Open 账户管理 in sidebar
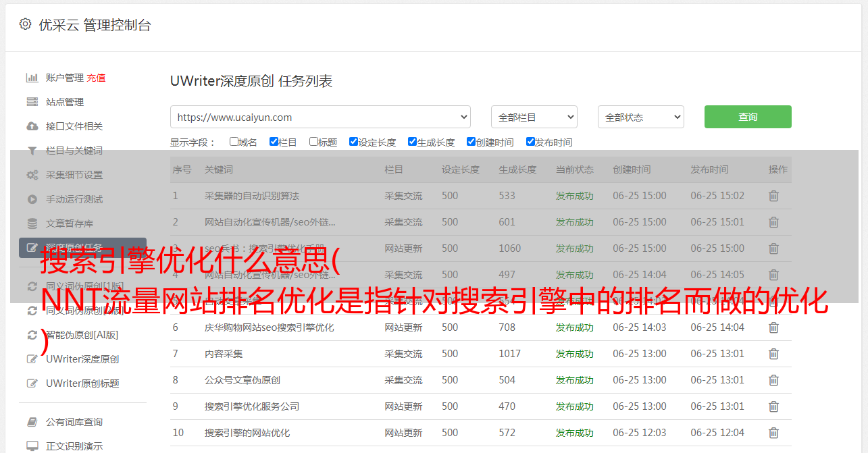This screenshot has height=453, width=868. [x=65, y=78]
